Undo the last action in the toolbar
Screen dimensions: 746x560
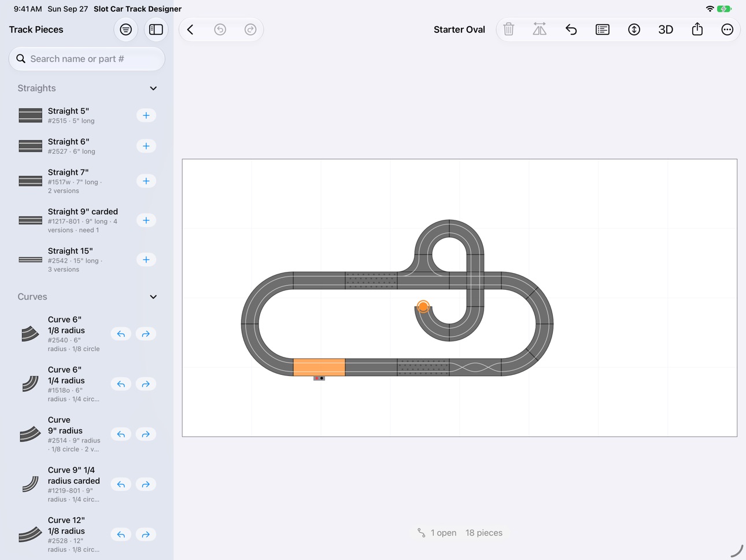220,30
